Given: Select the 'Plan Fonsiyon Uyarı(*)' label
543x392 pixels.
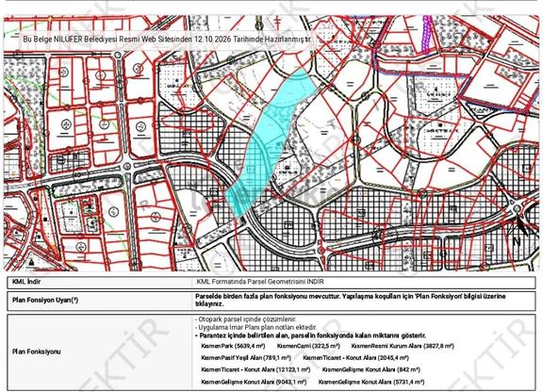Looking at the screenshot, I should [45, 300].
